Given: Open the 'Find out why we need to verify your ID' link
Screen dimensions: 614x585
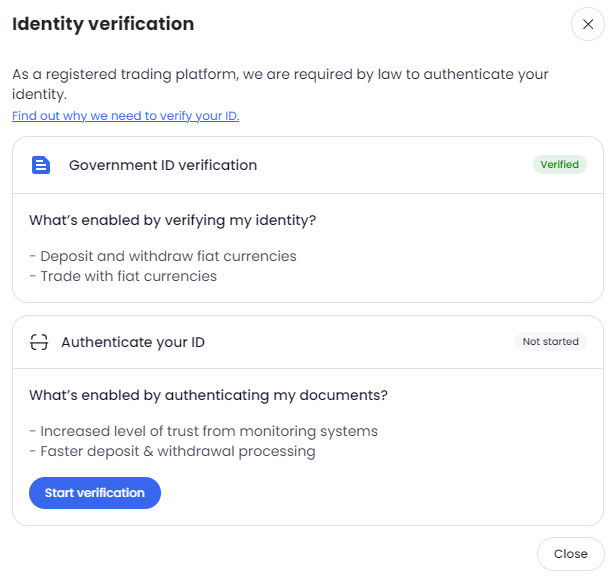Looking at the screenshot, I should click(x=126, y=116).
